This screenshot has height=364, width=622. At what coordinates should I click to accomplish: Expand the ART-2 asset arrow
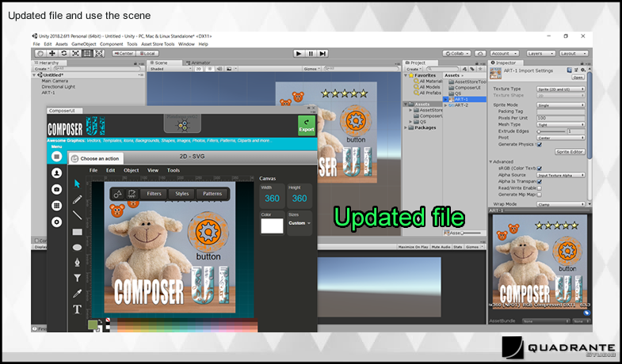[x=446, y=105]
